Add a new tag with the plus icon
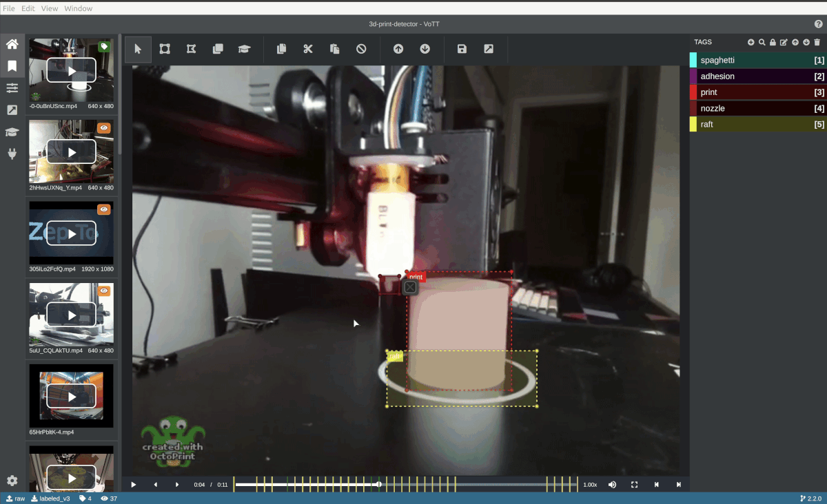Viewport: 827px width, 504px height. tap(751, 43)
